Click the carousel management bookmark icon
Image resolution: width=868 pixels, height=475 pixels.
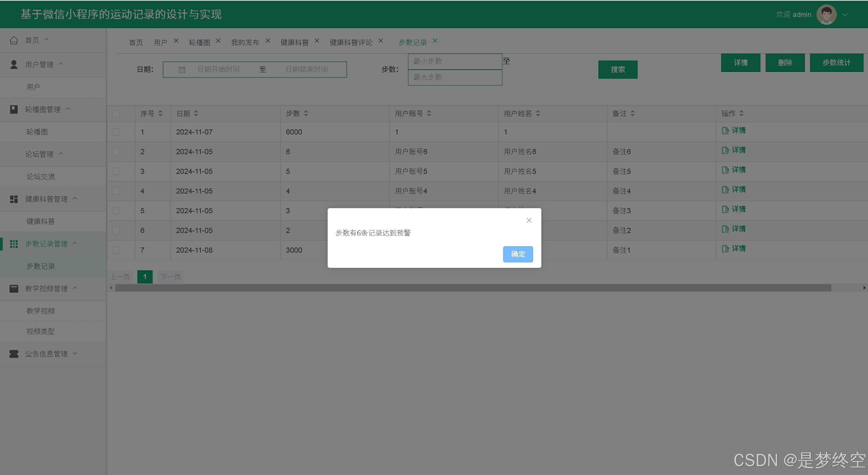14,109
